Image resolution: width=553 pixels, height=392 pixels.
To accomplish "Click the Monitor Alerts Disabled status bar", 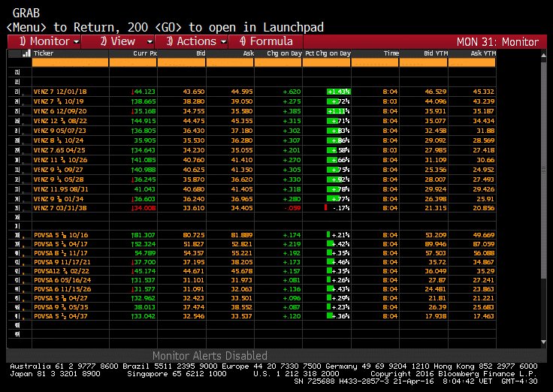I will pyautogui.click(x=210, y=355).
